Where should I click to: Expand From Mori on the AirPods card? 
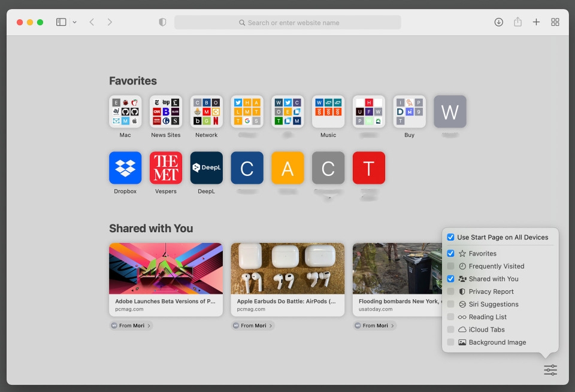tap(253, 326)
